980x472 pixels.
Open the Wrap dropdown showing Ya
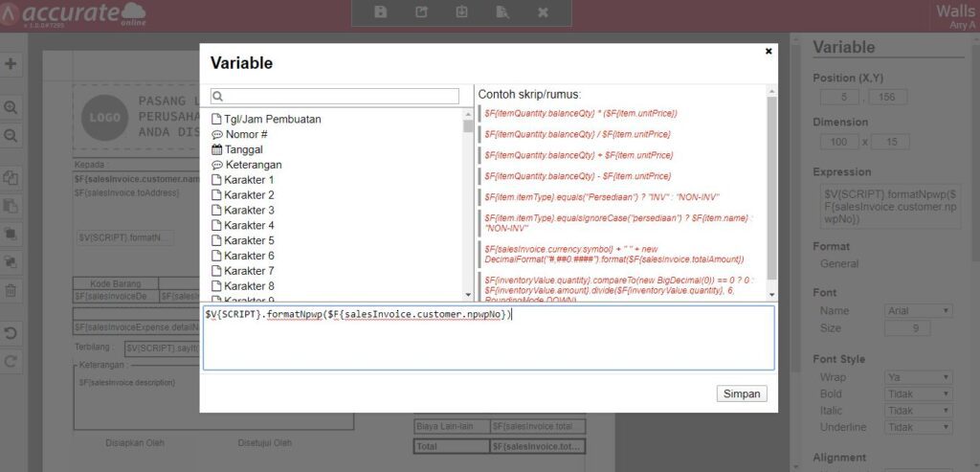point(918,377)
